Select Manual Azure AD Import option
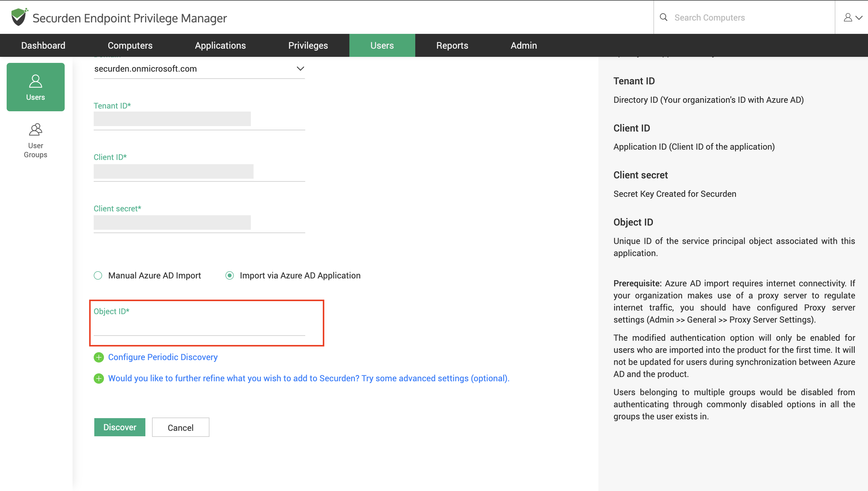The width and height of the screenshot is (868, 491). (98, 275)
